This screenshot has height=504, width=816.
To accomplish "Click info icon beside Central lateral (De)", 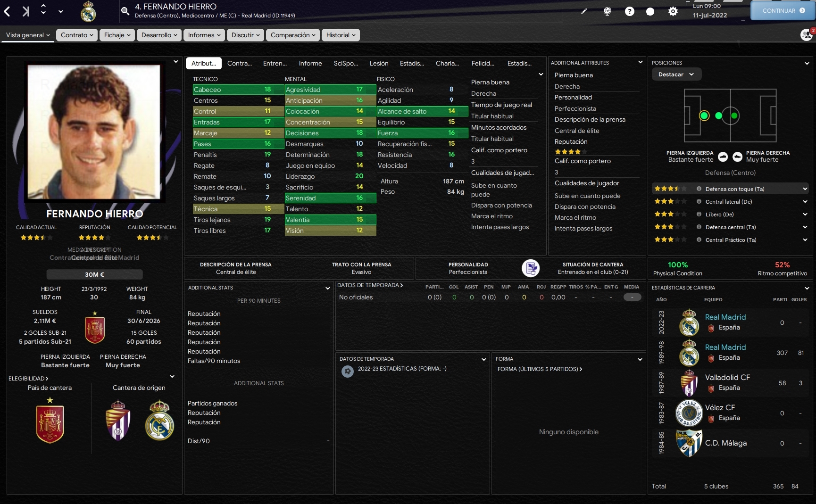I will coord(699,201).
